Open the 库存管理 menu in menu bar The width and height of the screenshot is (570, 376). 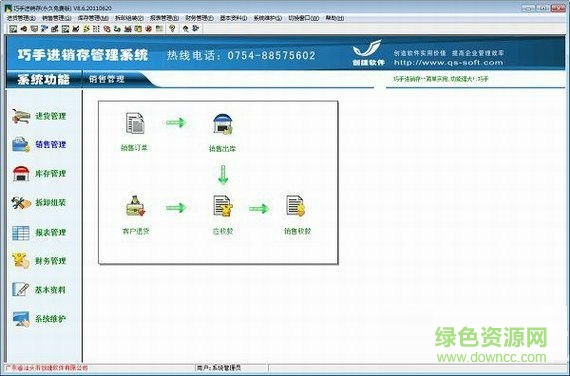(93, 18)
